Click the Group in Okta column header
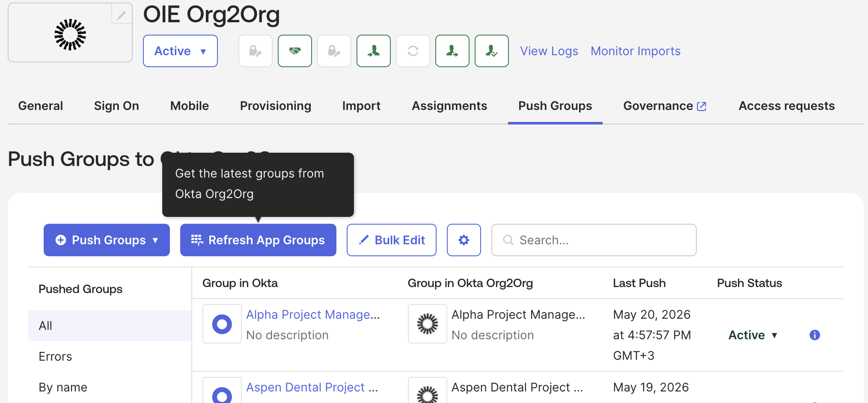The width and height of the screenshot is (868, 403). (240, 283)
